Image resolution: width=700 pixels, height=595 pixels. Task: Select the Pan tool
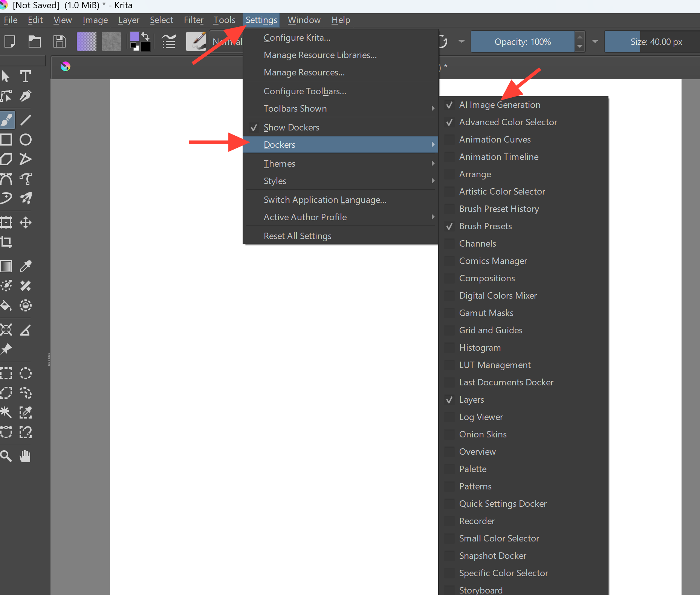25,456
